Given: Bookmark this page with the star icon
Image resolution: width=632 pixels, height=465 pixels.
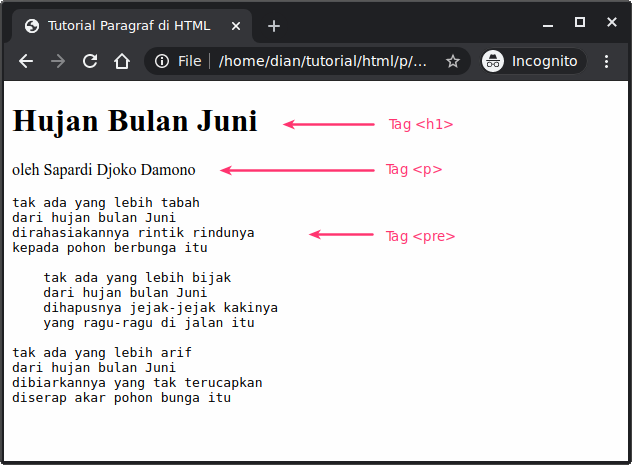Looking at the screenshot, I should point(453,61).
